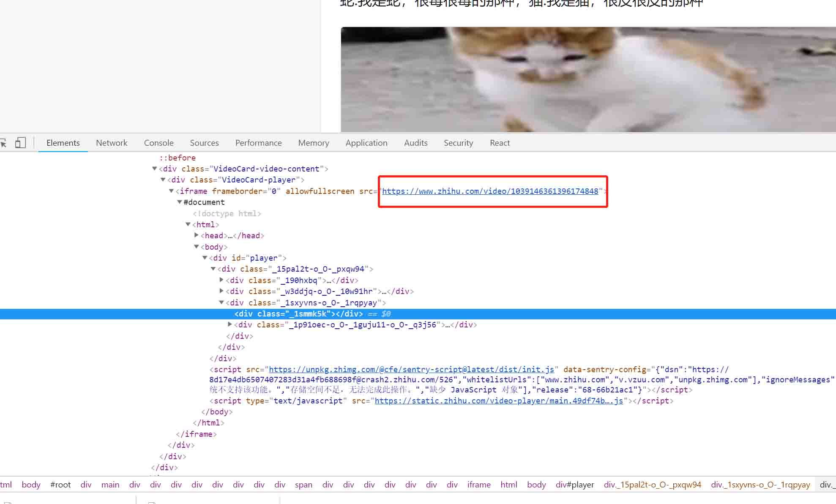This screenshot has width=836, height=504.
Task: Click the Memory panel icon
Action: click(314, 143)
